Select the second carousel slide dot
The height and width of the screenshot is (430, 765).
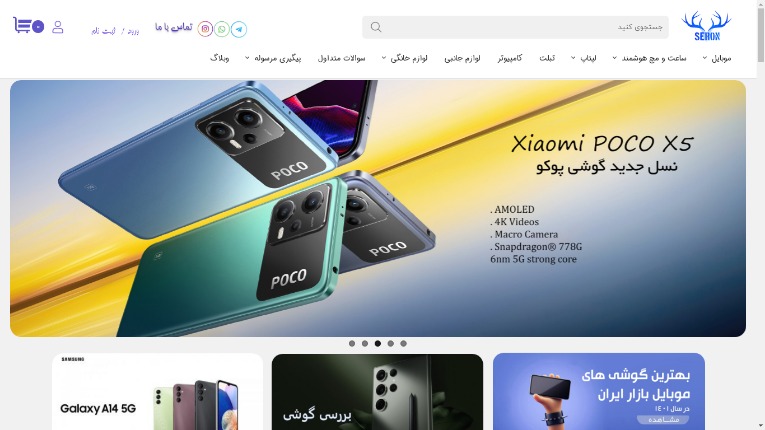365,344
